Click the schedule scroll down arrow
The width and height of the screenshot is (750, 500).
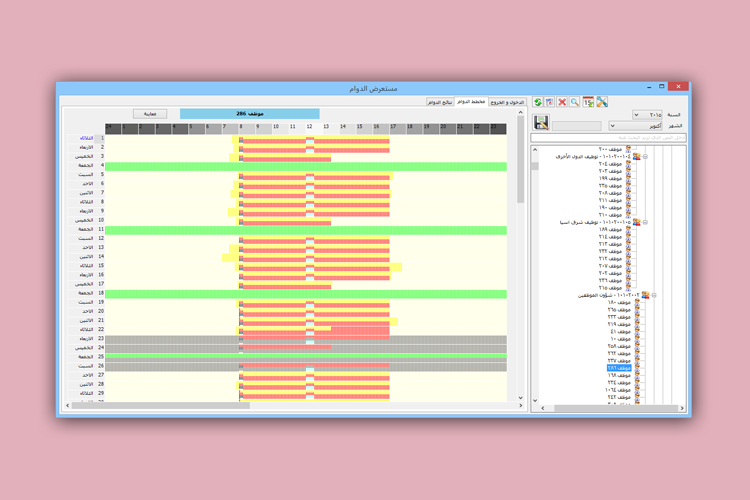(x=520, y=398)
